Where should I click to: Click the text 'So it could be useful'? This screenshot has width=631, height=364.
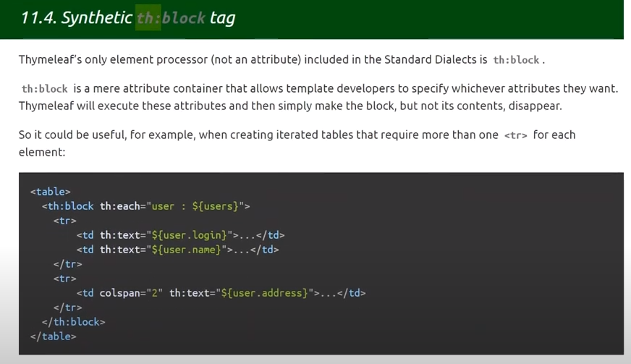coord(72,135)
